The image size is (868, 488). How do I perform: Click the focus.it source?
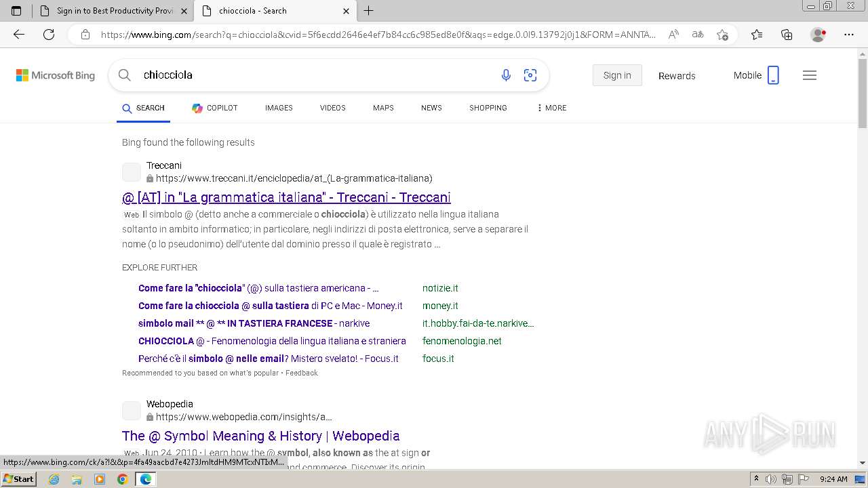438,359
